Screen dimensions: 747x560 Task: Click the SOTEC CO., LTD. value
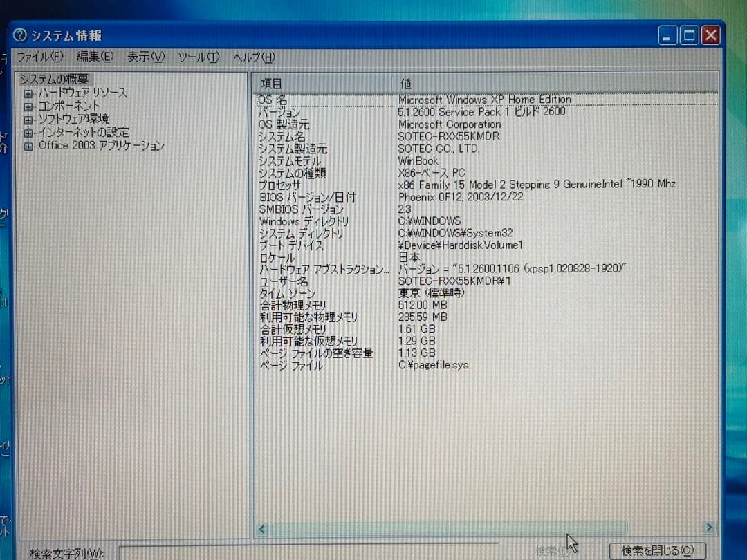tap(439, 149)
